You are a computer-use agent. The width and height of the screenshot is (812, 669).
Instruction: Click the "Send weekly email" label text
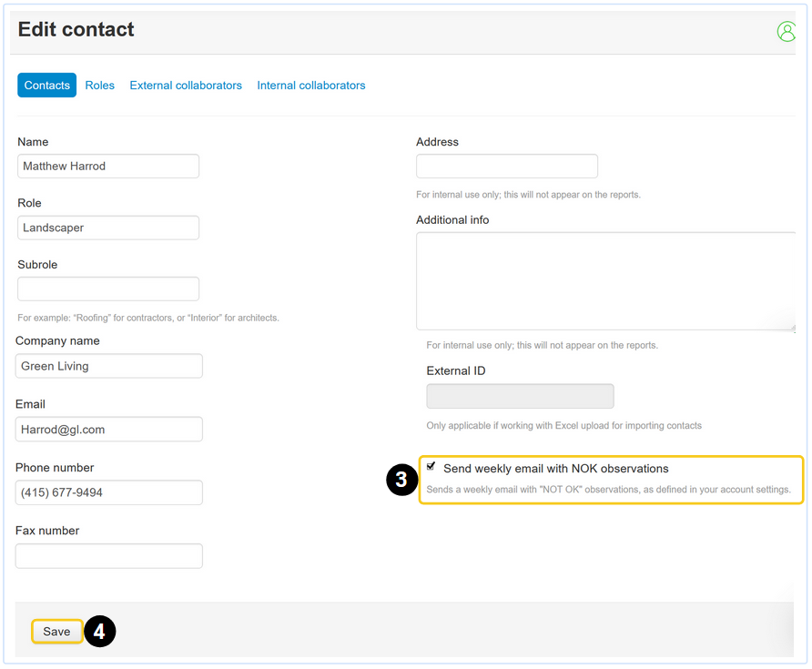click(x=555, y=469)
